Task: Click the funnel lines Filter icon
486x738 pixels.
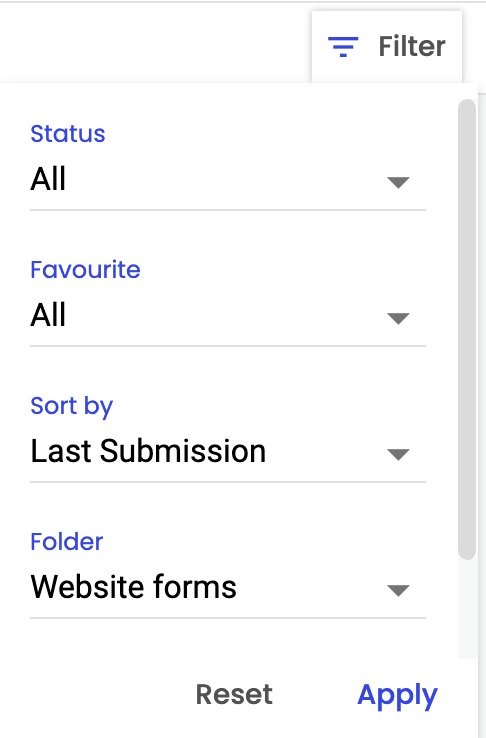Action: (x=343, y=47)
